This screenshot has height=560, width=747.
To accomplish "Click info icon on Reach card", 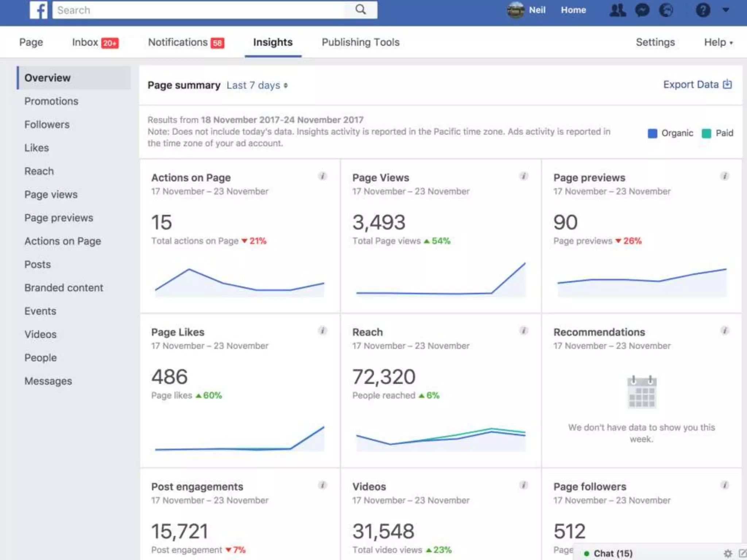I will point(524,331).
